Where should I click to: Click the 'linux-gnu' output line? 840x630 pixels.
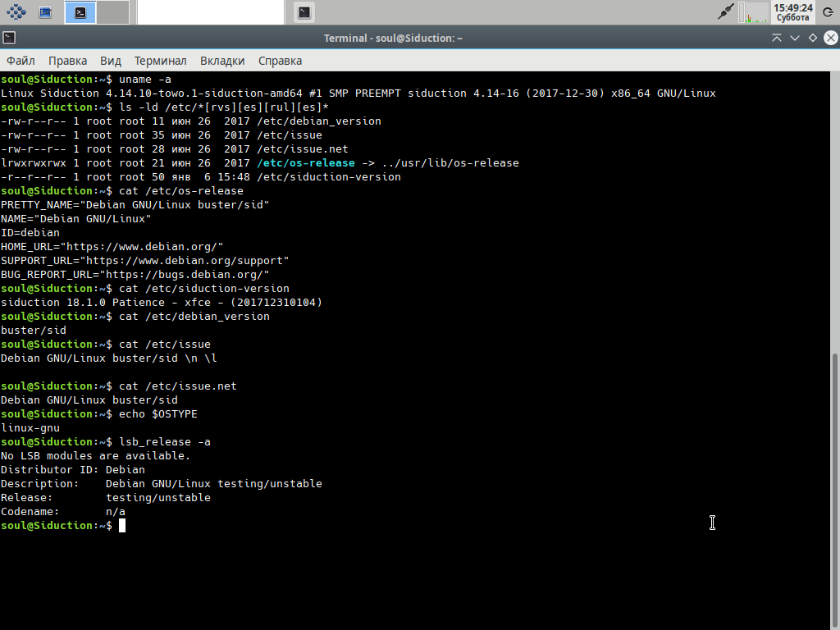[x=30, y=428]
